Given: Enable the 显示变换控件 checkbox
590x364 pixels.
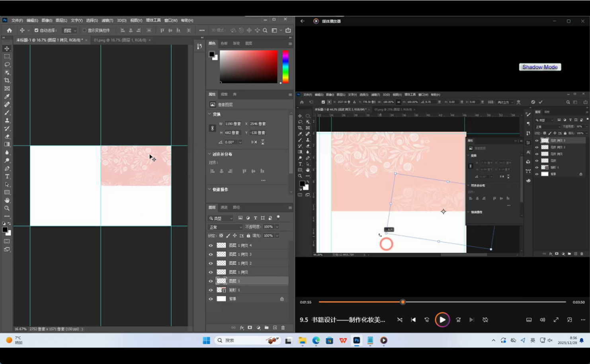Looking at the screenshot, I should tap(84, 30).
